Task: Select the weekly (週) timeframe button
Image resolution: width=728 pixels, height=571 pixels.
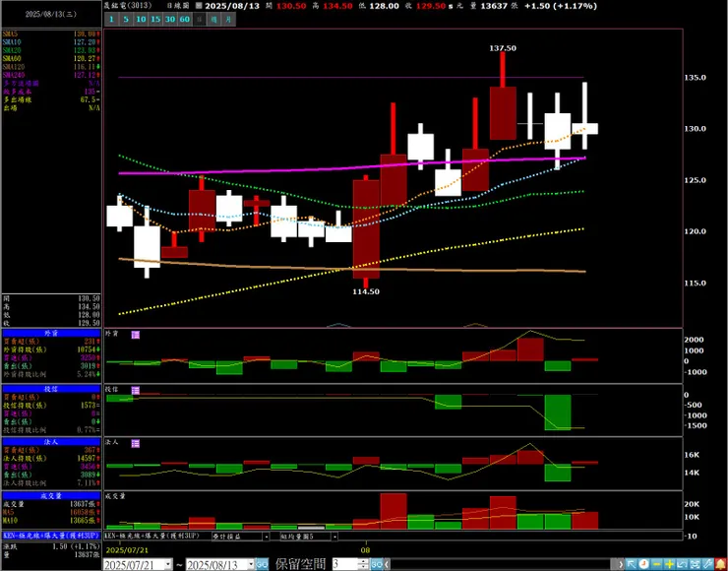Action: (213, 20)
